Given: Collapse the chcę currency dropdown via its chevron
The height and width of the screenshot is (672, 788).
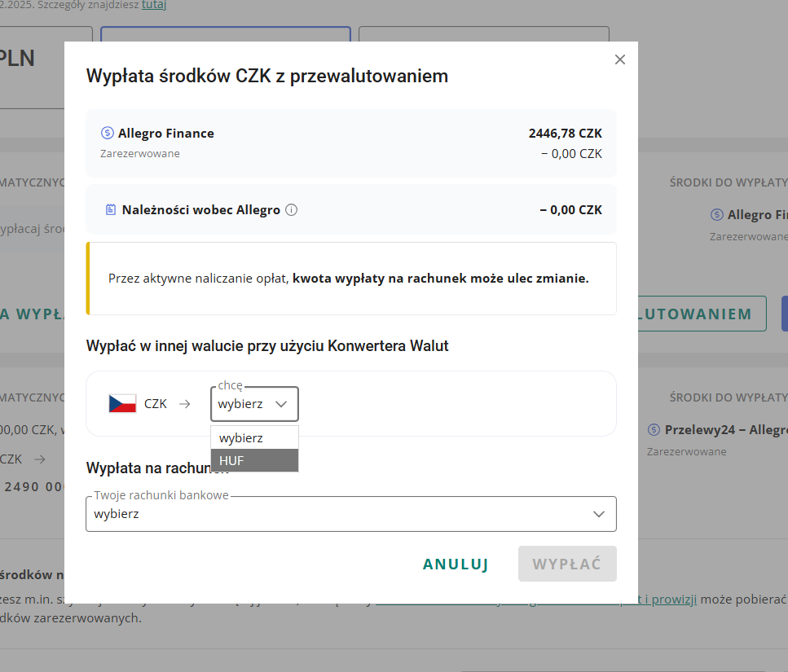Looking at the screenshot, I should click(x=281, y=404).
